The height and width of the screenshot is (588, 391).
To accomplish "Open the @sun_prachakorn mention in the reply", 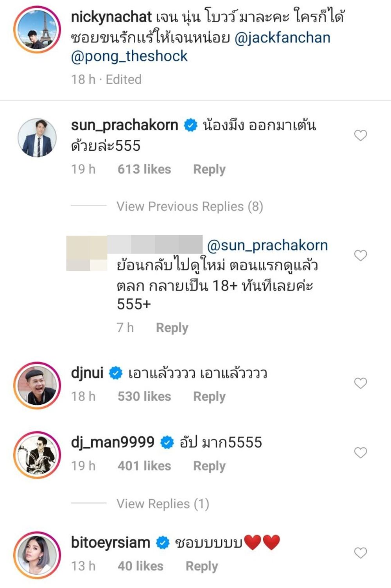I will (x=267, y=245).
